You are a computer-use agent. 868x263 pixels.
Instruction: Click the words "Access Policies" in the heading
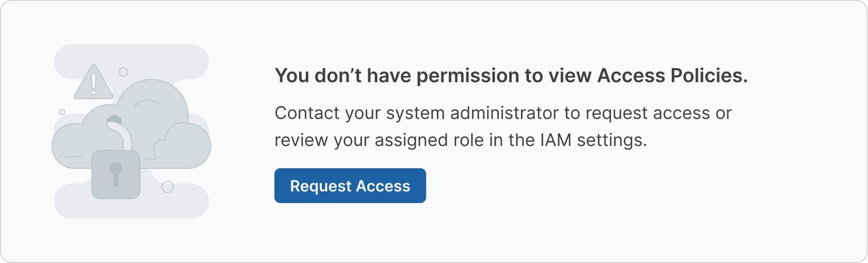tap(672, 76)
